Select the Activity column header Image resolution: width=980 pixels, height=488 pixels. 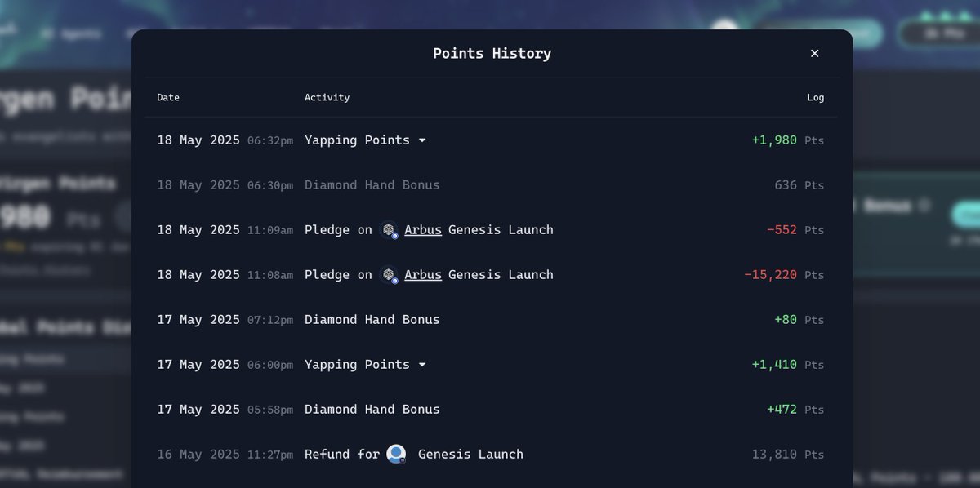tap(327, 97)
